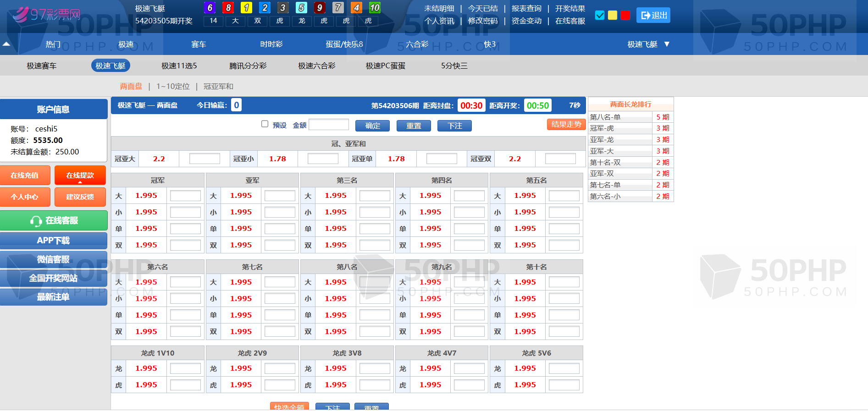Viewport: 868px width, 411px height.
Task: Open the 六合彩 category menu
Action: [417, 44]
